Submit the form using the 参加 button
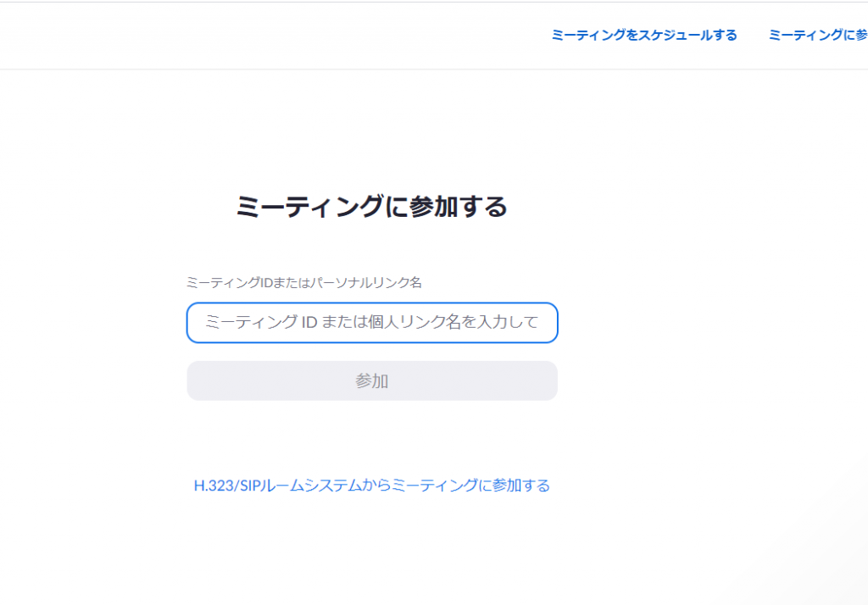The image size is (868, 605). click(x=372, y=381)
